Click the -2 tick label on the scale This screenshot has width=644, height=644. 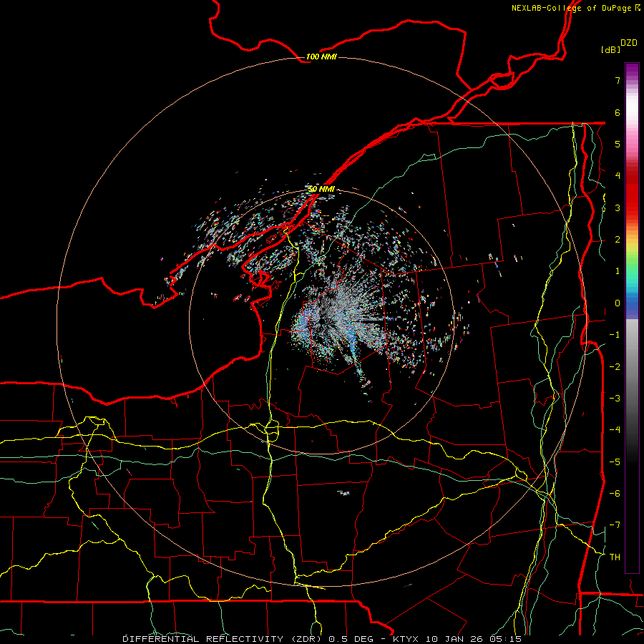click(615, 366)
